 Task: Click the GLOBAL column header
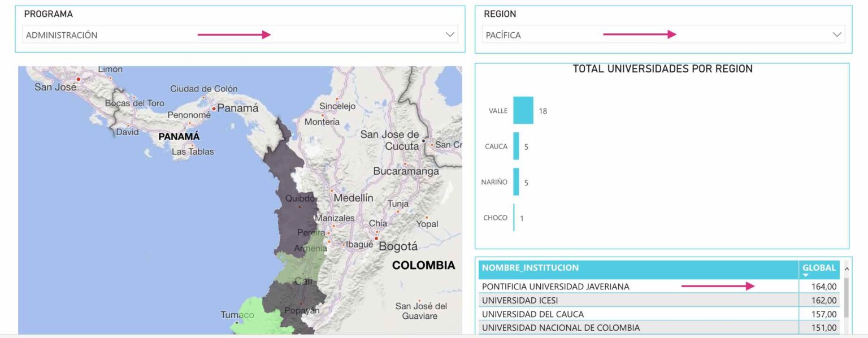[x=819, y=267]
